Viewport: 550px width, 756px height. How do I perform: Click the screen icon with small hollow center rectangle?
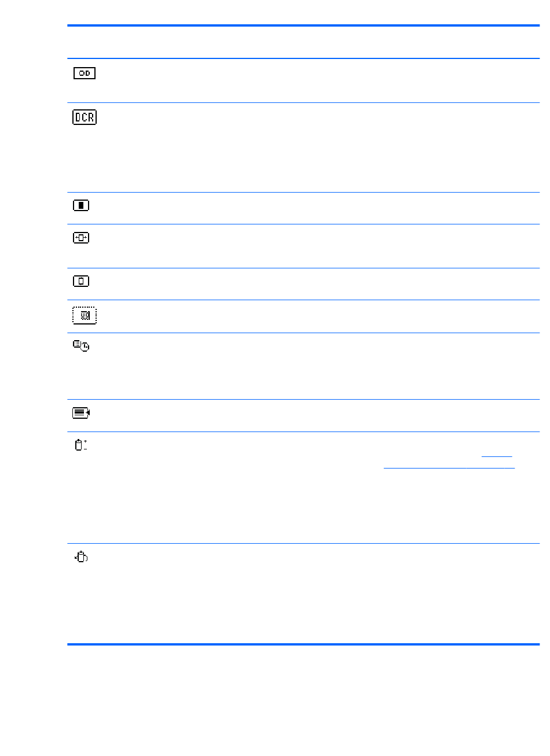click(81, 282)
